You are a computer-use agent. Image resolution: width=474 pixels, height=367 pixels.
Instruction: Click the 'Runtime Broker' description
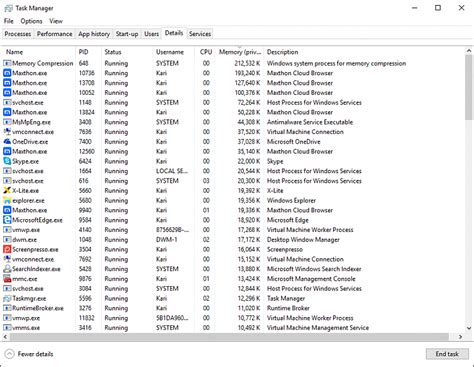(x=288, y=308)
